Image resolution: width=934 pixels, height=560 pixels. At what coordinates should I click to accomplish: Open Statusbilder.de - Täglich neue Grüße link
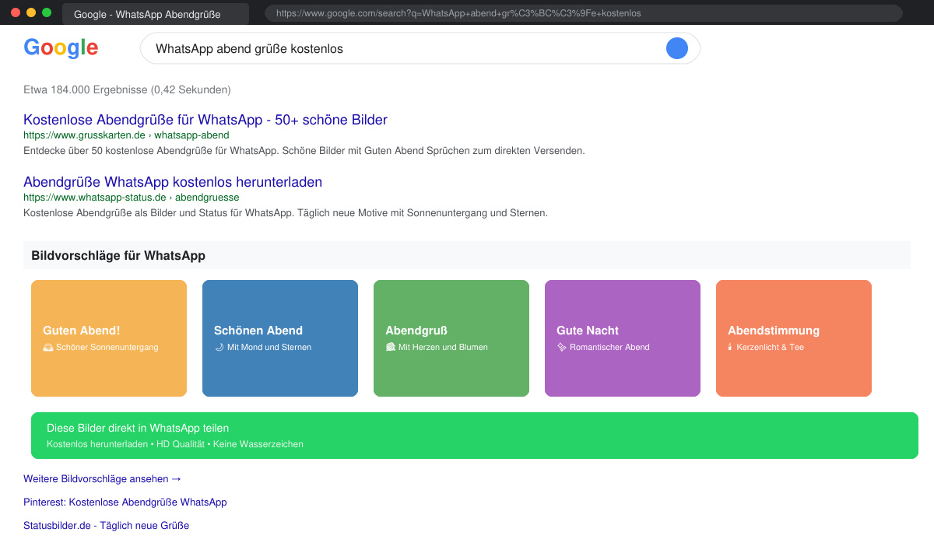coord(107,526)
